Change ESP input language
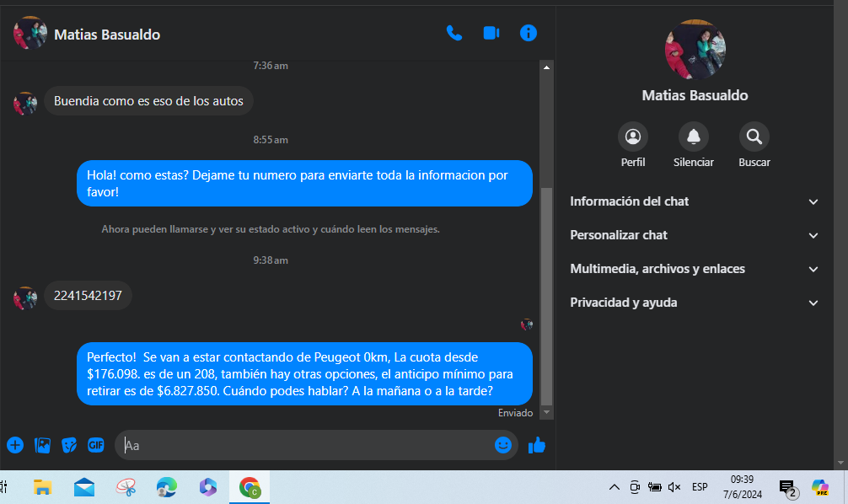Screen dimensions: 848x504 coord(700,487)
